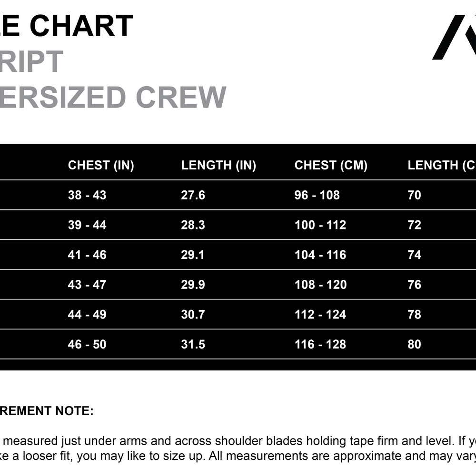Click the 27.6 length value
476x476 pixels.
pyautogui.click(x=193, y=195)
